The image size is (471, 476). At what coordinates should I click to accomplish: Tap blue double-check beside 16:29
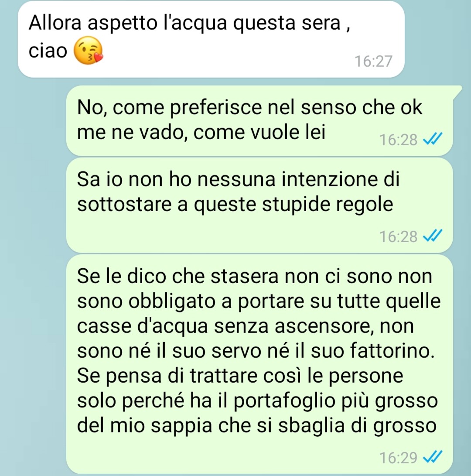point(433,456)
